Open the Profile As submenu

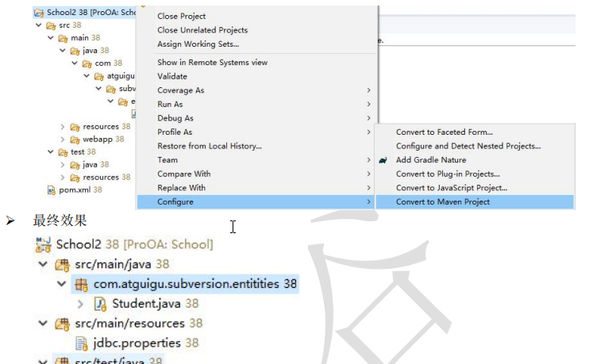(256, 132)
